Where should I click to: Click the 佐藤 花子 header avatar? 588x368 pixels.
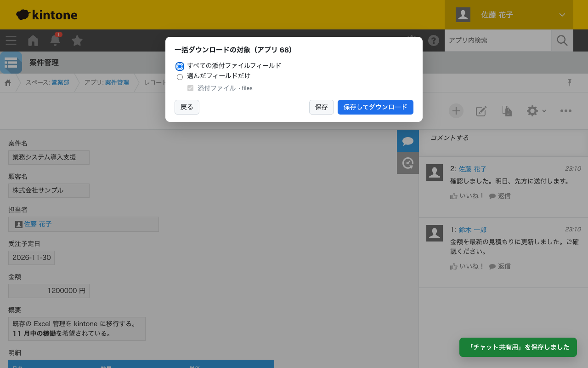coord(463,15)
